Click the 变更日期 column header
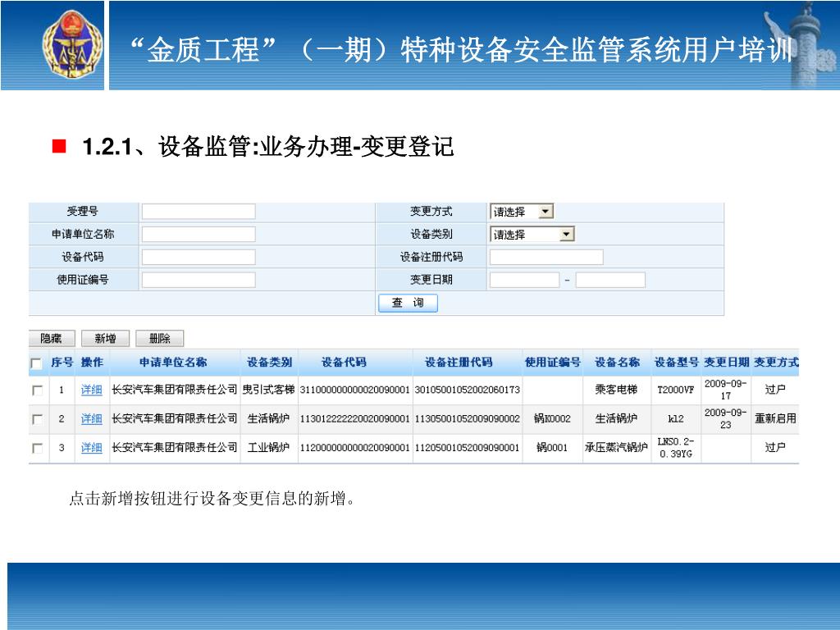The image size is (840, 630). (727, 362)
